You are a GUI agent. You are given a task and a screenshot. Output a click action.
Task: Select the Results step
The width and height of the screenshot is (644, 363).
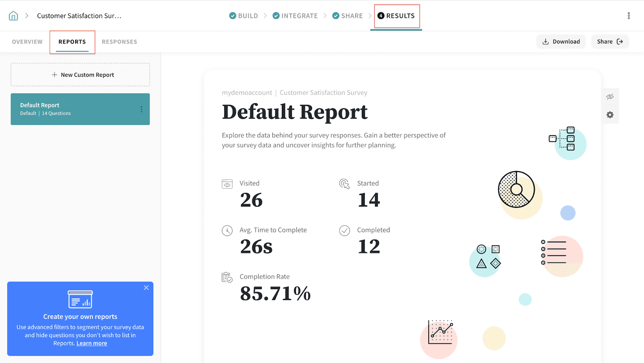pos(396,16)
